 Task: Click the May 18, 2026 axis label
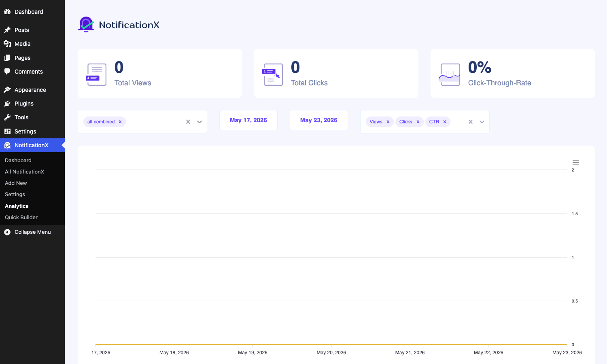point(174,353)
